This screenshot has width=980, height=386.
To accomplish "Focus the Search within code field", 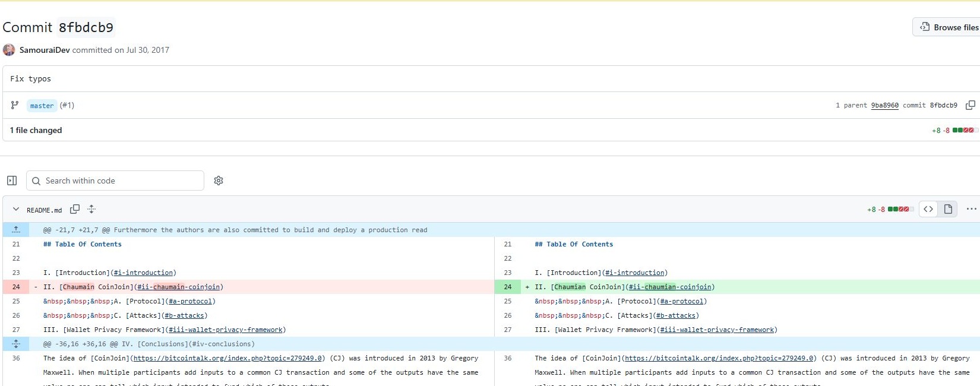I will coord(115,181).
